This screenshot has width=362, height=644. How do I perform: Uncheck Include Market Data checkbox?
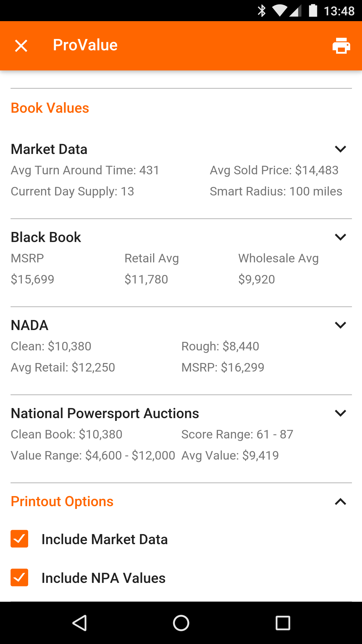pyautogui.click(x=19, y=539)
